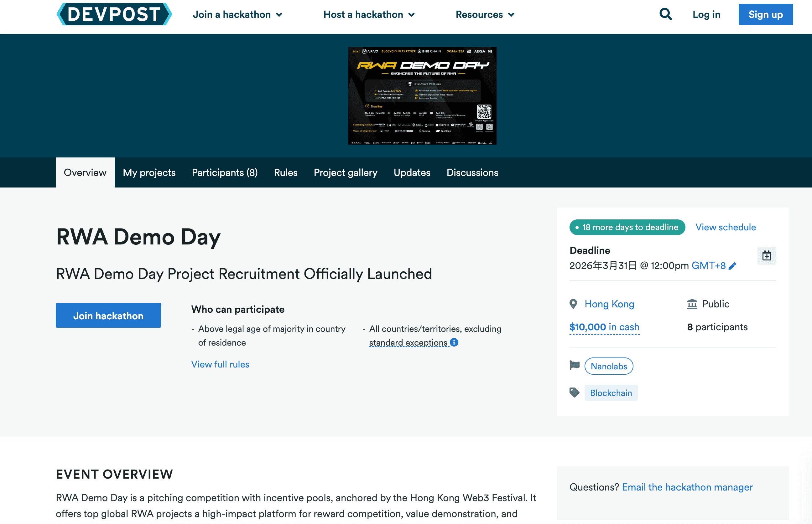
Task: Click the Devpost logo
Action: tap(114, 14)
